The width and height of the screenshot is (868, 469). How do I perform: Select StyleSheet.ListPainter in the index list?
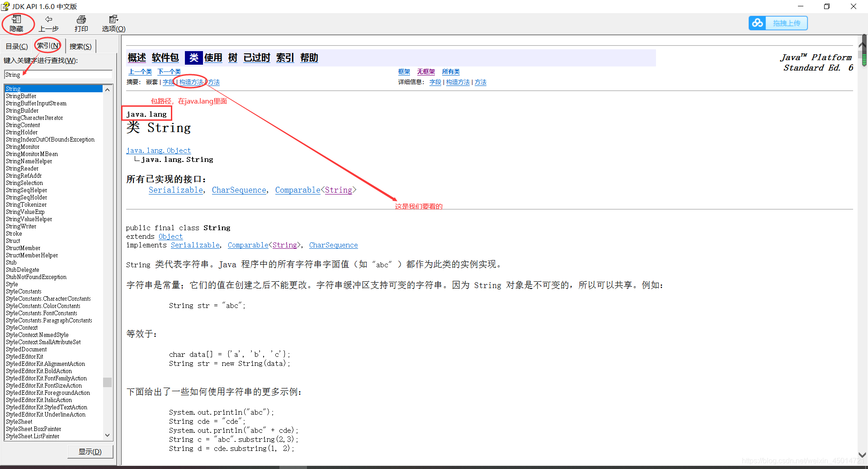coord(33,436)
